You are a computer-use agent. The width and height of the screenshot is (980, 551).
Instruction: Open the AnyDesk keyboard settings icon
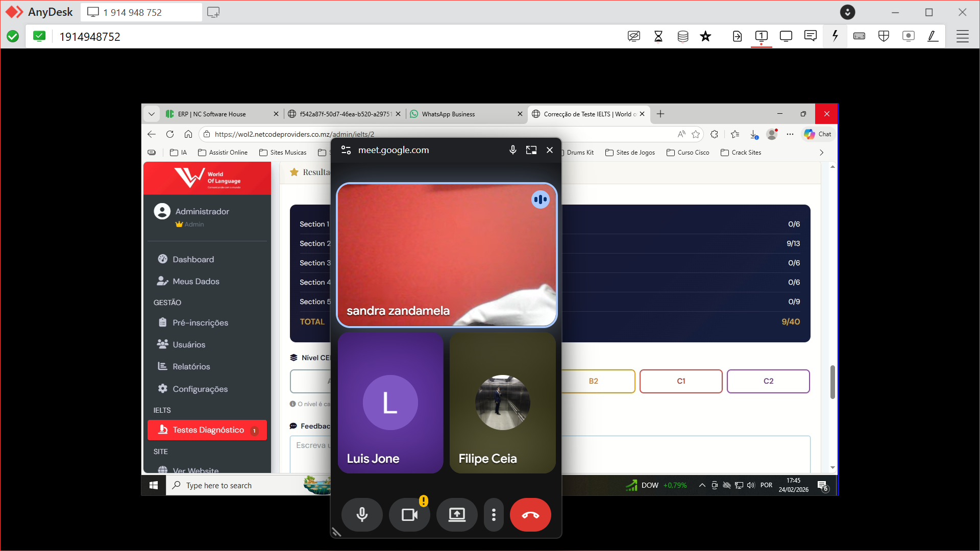click(x=859, y=36)
